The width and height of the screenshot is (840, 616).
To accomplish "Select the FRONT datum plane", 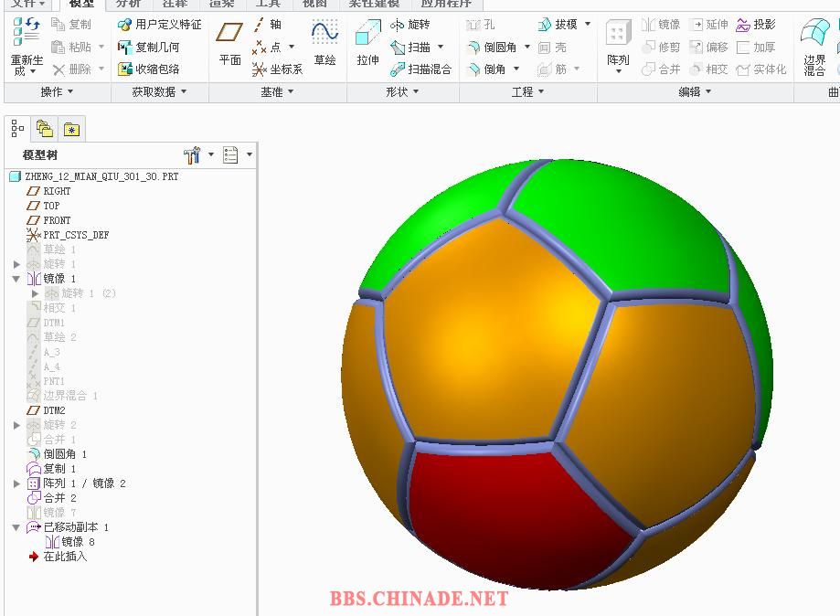I will [x=48, y=220].
